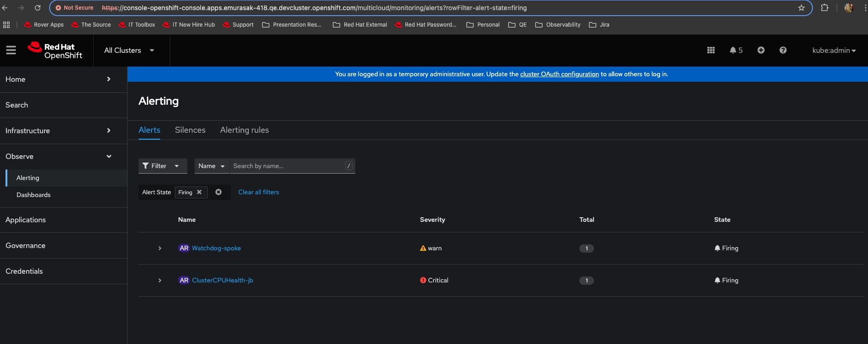Follow the cluster OAuth configuration link
Viewport: 868px width, 344px height.
[560, 74]
